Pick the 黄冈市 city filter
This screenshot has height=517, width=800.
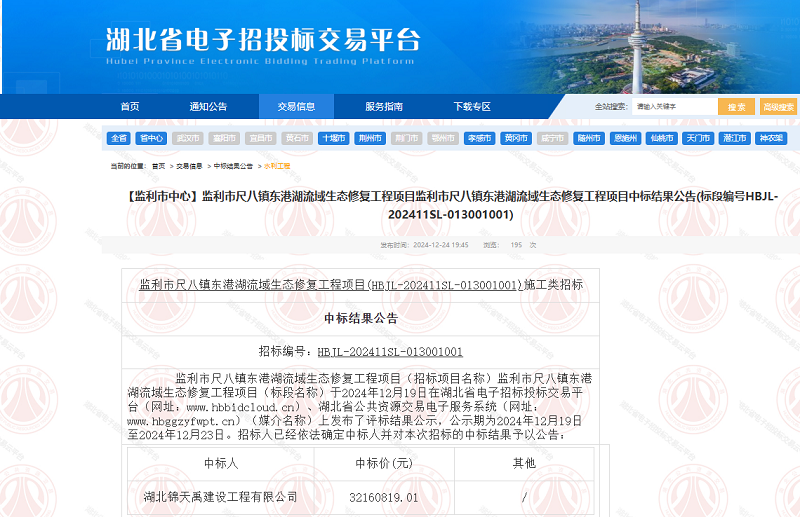(x=516, y=139)
